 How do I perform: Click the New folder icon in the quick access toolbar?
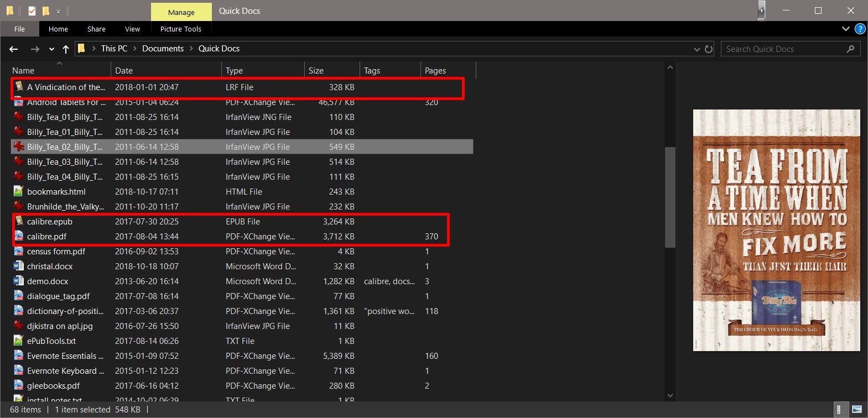pyautogui.click(x=46, y=11)
